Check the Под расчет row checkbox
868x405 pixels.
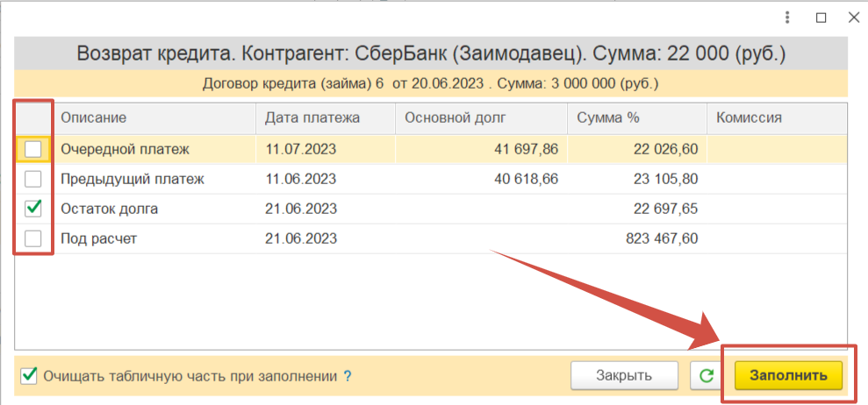pyautogui.click(x=33, y=238)
